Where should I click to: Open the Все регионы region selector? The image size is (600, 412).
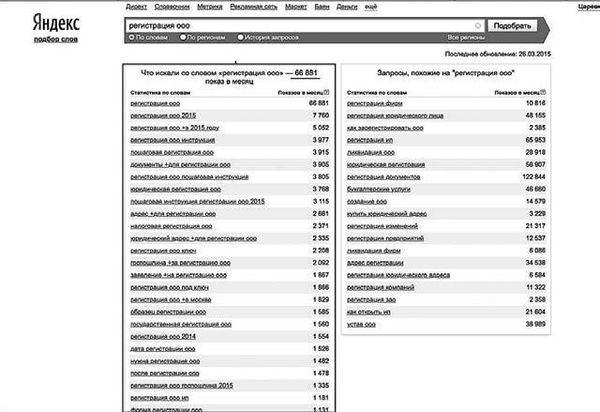pyautogui.click(x=466, y=37)
